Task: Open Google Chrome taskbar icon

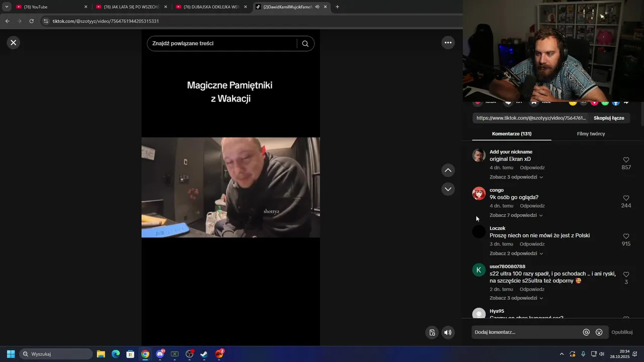Action: (145, 354)
